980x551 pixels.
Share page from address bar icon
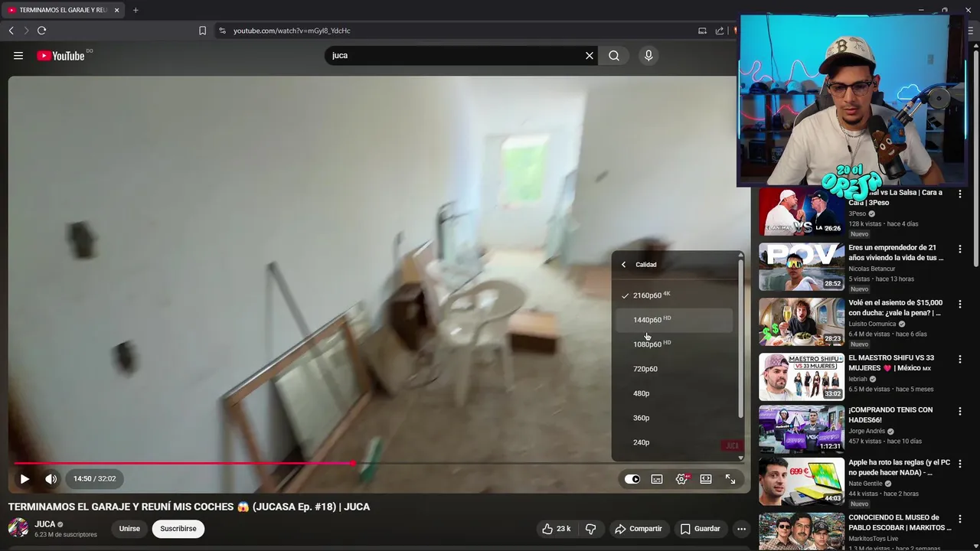point(720,31)
